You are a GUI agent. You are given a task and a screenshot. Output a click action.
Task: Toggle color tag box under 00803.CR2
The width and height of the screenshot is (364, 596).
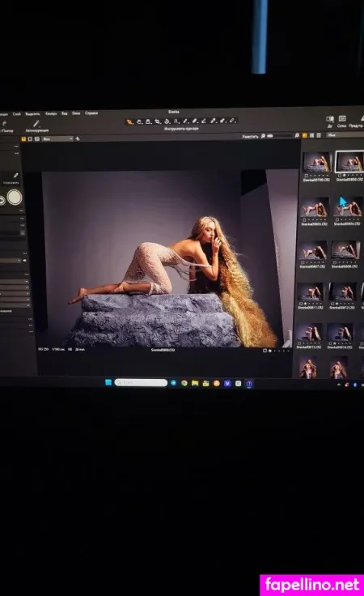[x=303, y=219]
